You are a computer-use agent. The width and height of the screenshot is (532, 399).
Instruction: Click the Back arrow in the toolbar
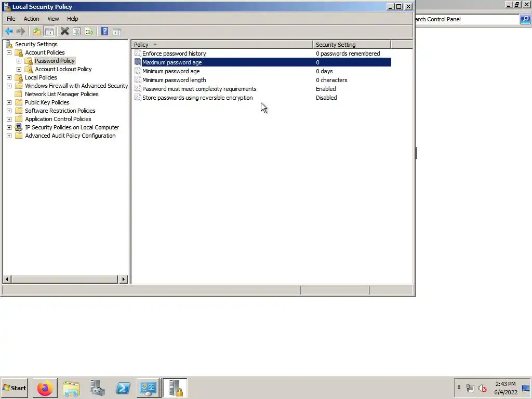(9, 32)
